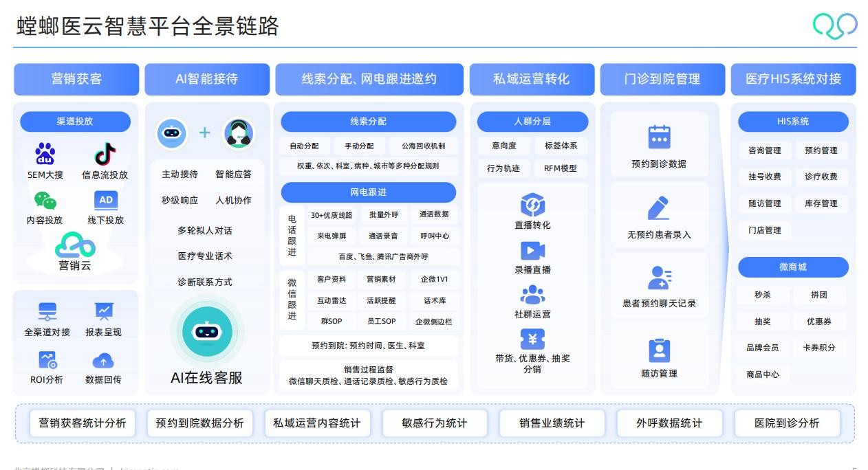Viewport: 868px width, 470px height.
Task: Click the 意向度 text
Action: coord(503,146)
